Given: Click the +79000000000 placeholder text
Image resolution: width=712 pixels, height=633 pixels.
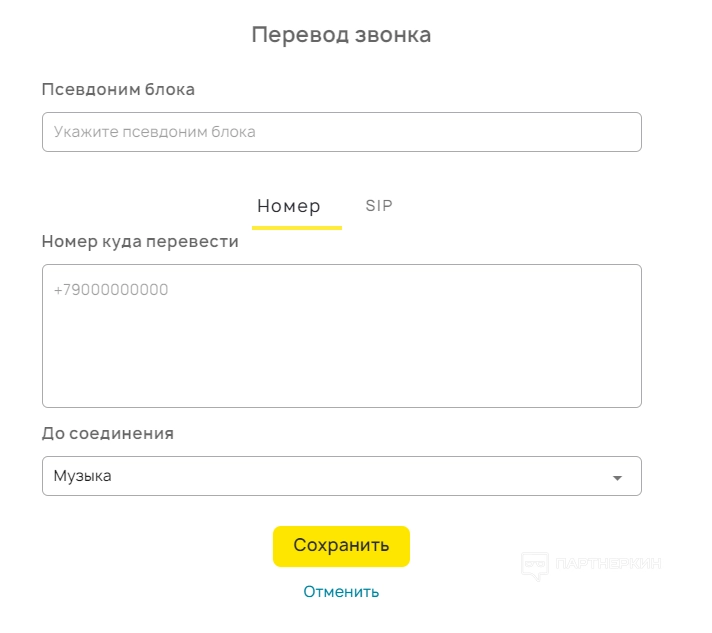Looking at the screenshot, I should 111,290.
